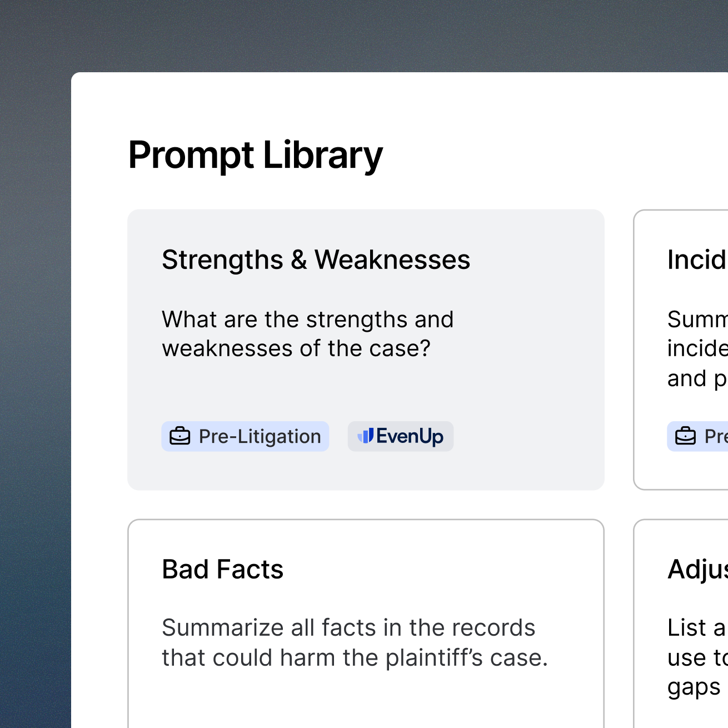Click 'weaknesses of the case?' line of text
The width and height of the screenshot is (728, 728).
(296, 348)
